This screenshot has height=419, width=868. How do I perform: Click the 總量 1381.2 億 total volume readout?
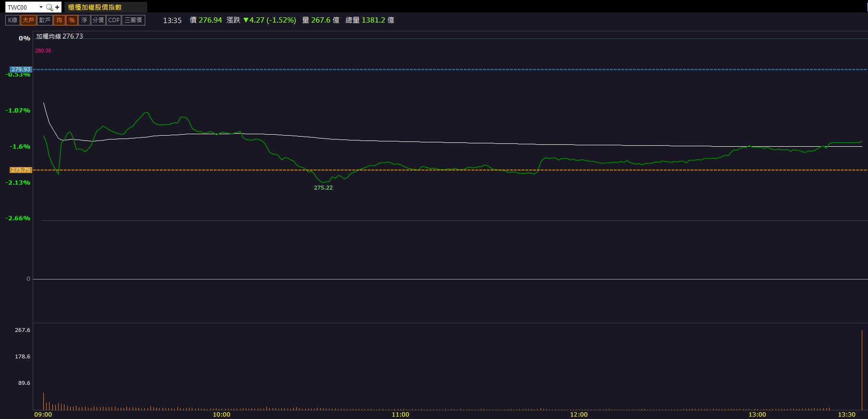pyautogui.click(x=370, y=20)
